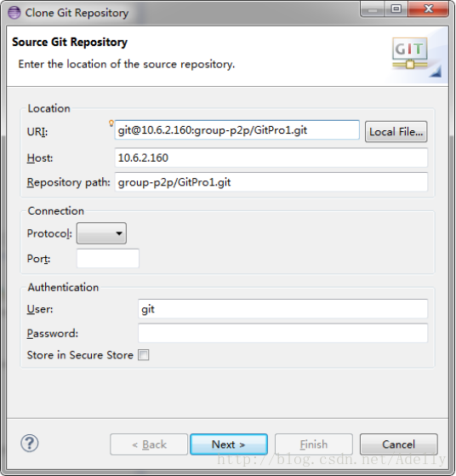The width and height of the screenshot is (456, 476).
Task: Click the disabled Finish button
Action: (314, 444)
